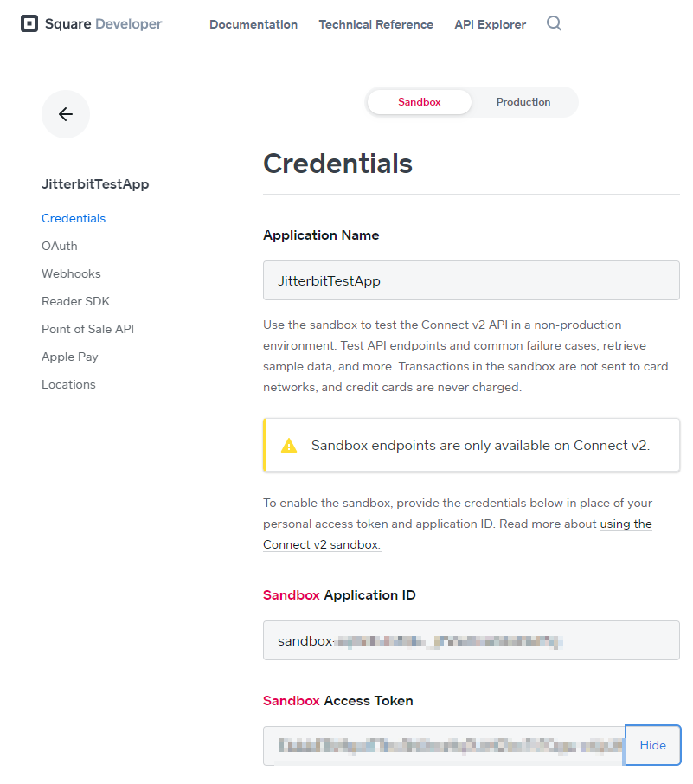Open the search magnifier icon

(x=555, y=23)
